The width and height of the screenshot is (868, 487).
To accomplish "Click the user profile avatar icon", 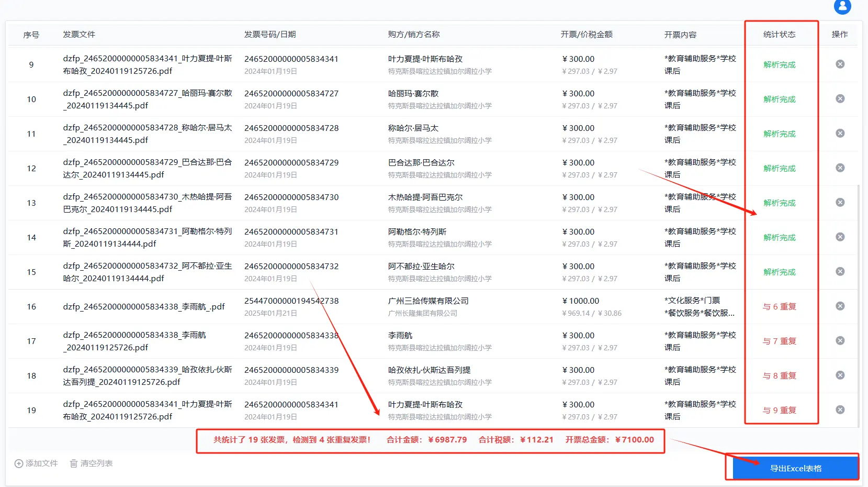I will pyautogui.click(x=842, y=6).
